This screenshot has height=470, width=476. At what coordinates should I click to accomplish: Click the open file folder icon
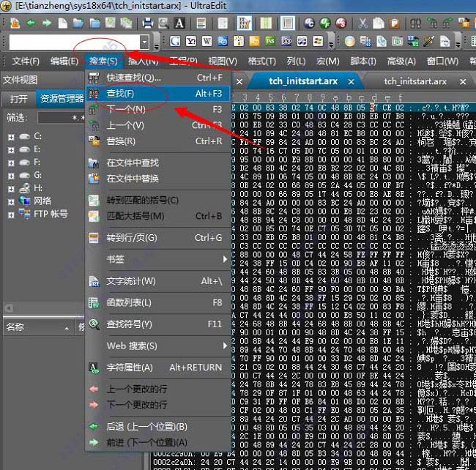click(78, 23)
